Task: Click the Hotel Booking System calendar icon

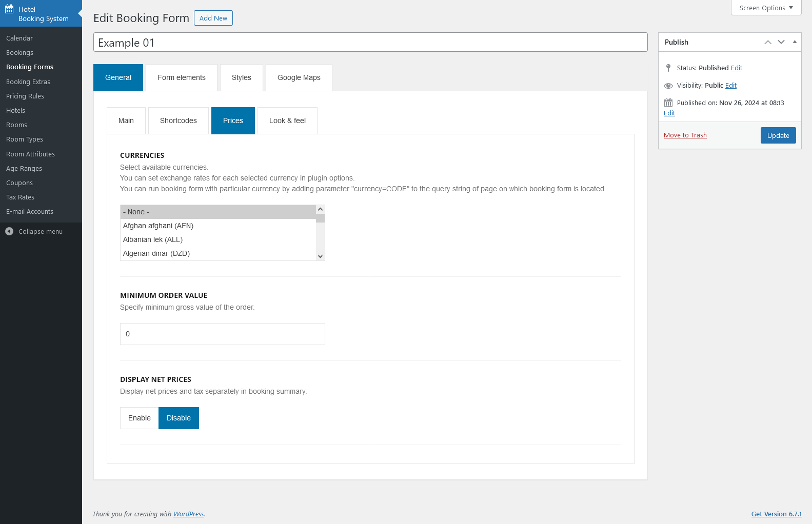Action: tap(9, 9)
